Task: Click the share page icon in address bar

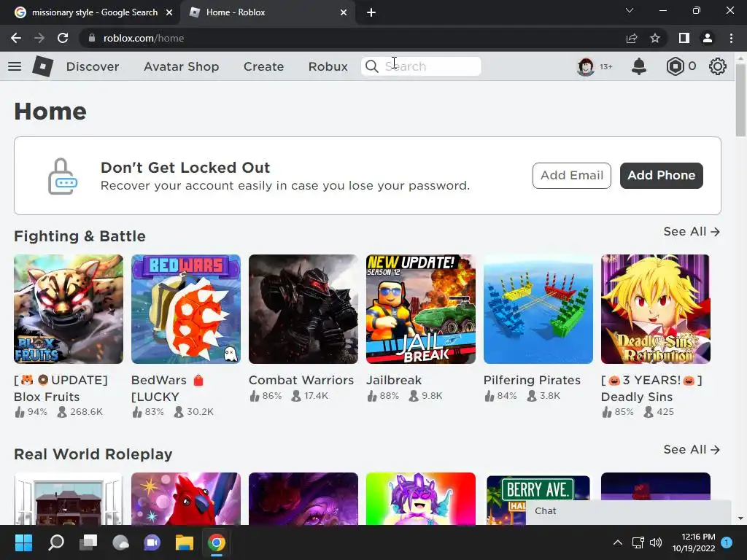Action: (x=632, y=38)
